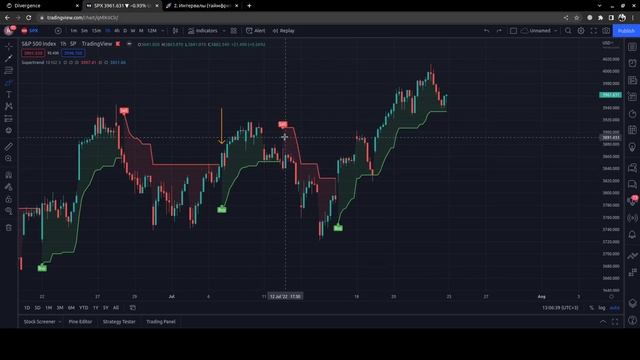The width and height of the screenshot is (640, 360).
Task: Select the 1m timeframe
Action: point(73,31)
